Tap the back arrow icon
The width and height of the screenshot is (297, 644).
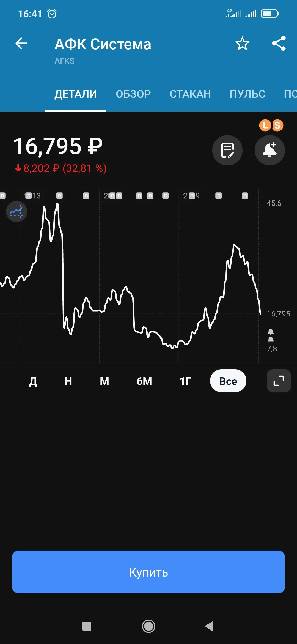pyautogui.click(x=21, y=43)
